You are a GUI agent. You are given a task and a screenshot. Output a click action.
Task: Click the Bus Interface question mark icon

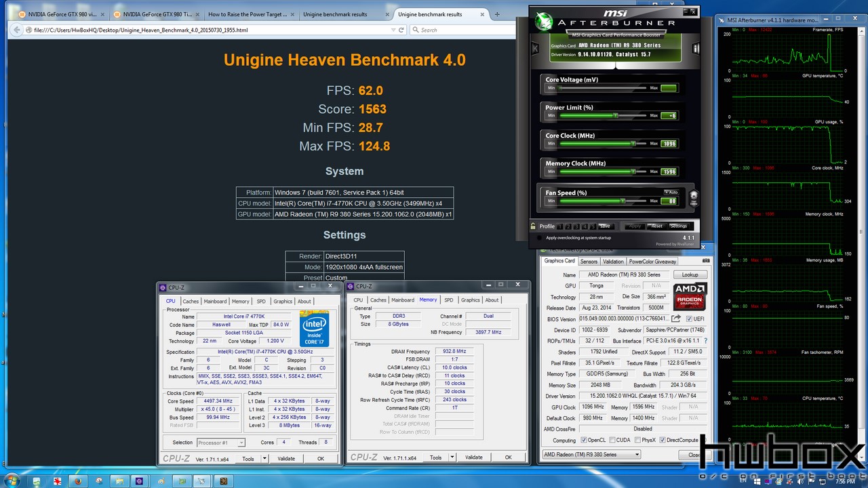705,341
